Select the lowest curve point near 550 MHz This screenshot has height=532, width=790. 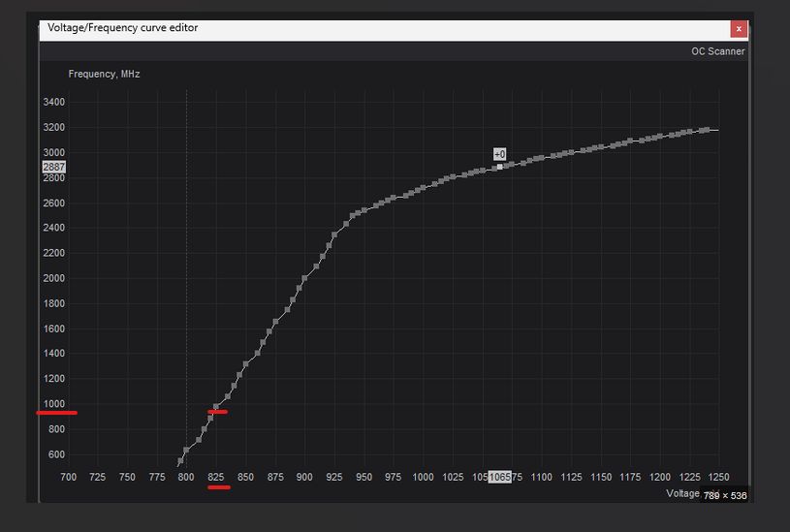click(180, 461)
